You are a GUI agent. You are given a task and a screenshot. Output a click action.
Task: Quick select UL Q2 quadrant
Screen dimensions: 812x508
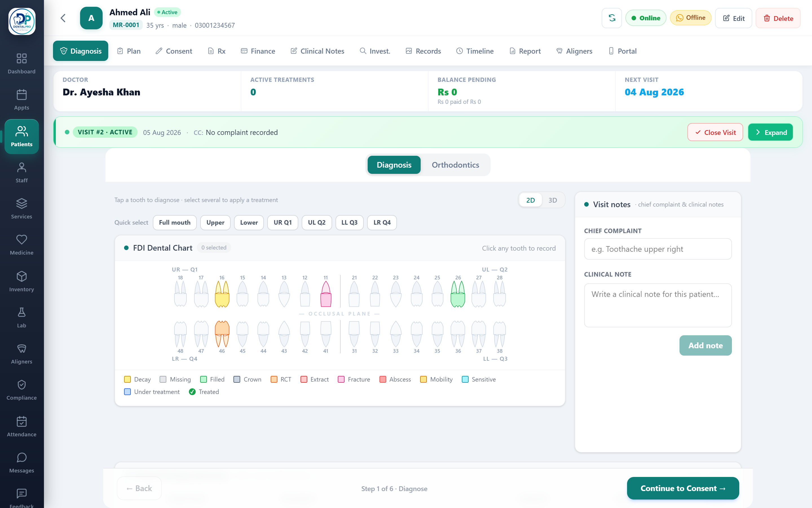coord(316,222)
